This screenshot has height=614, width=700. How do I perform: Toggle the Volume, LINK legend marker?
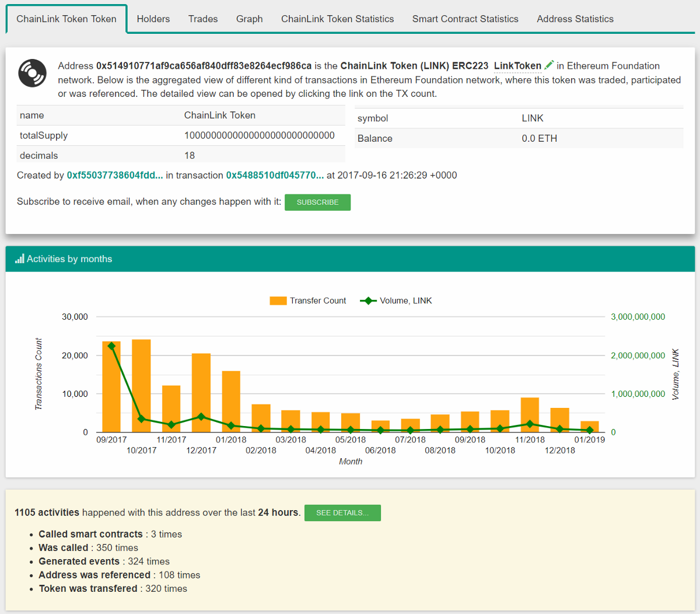pos(368,301)
